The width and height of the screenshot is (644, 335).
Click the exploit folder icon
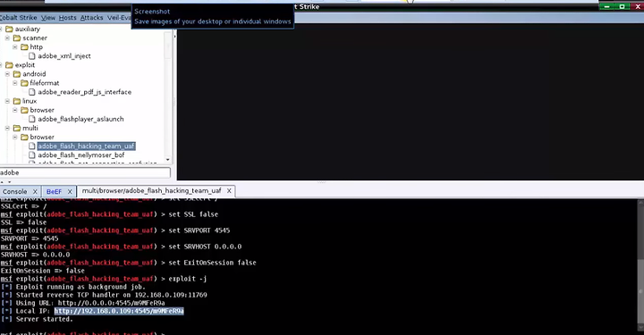pyautogui.click(x=9, y=65)
